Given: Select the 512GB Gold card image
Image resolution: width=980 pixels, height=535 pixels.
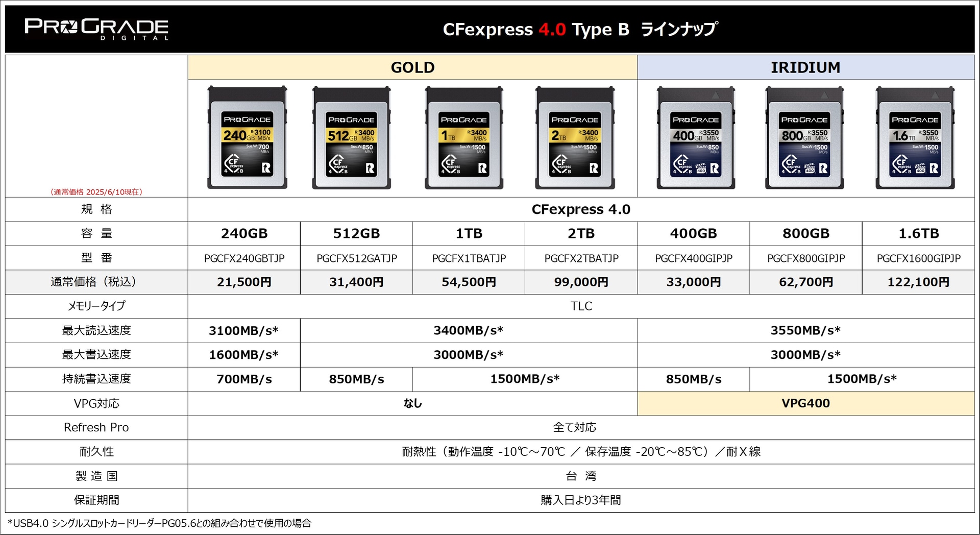Looking at the screenshot, I should (352, 137).
